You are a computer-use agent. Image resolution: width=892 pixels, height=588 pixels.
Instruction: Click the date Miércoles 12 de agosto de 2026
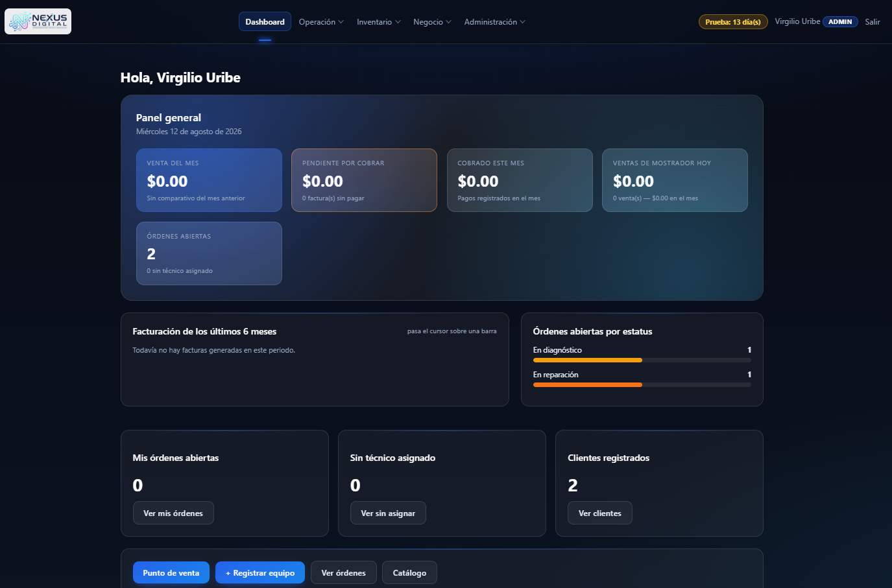189,132
